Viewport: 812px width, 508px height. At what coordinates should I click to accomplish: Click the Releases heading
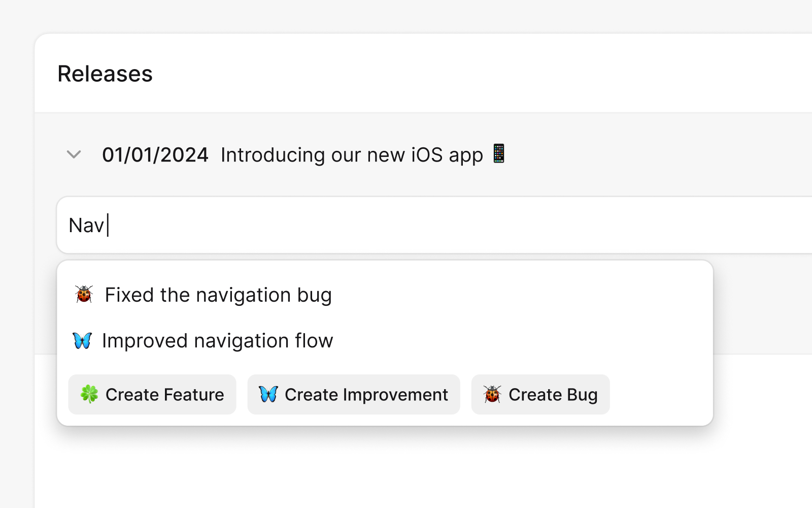pyautogui.click(x=105, y=74)
